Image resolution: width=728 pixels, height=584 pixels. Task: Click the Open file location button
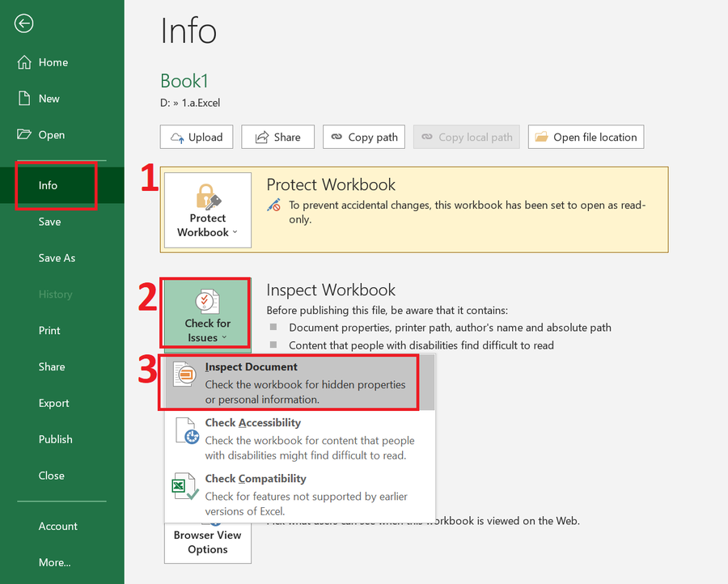click(586, 137)
